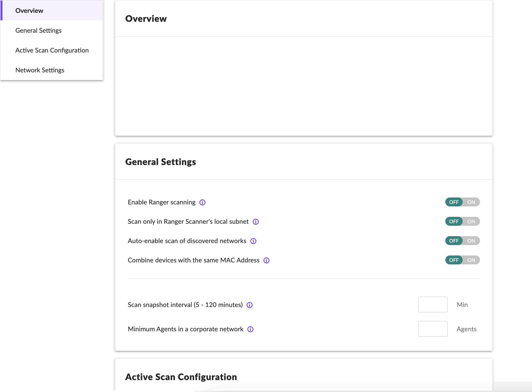This screenshot has height=392, width=532.
Task: Toggle Enable Ranger scanning switch
Action: (462, 202)
